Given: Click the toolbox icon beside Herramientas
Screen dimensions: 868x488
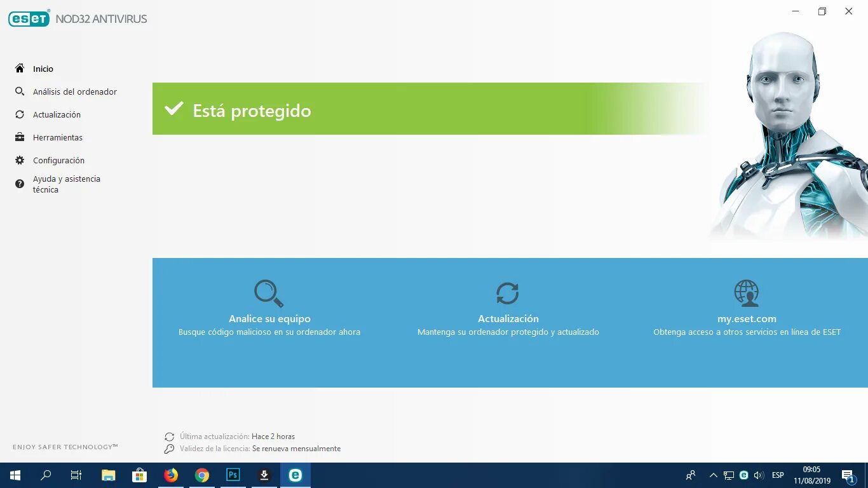Looking at the screenshot, I should tap(20, 137).
